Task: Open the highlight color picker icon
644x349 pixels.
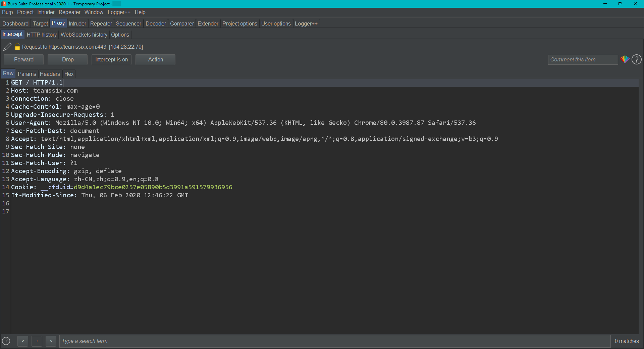Action: pyautogui.click(x=625, y=59)
